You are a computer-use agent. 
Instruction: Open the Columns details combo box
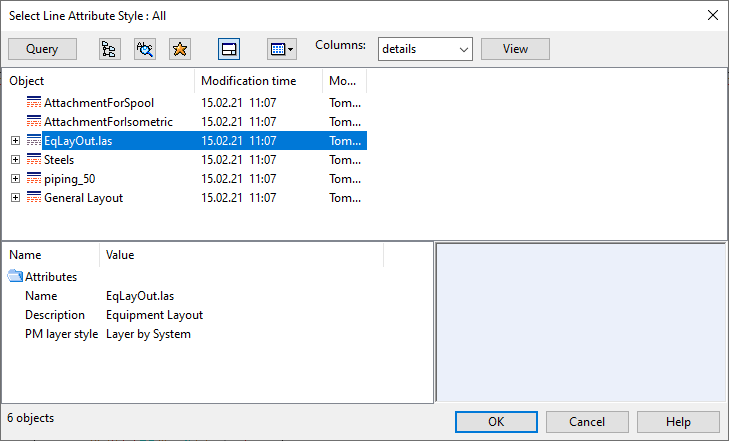[424, 49]
